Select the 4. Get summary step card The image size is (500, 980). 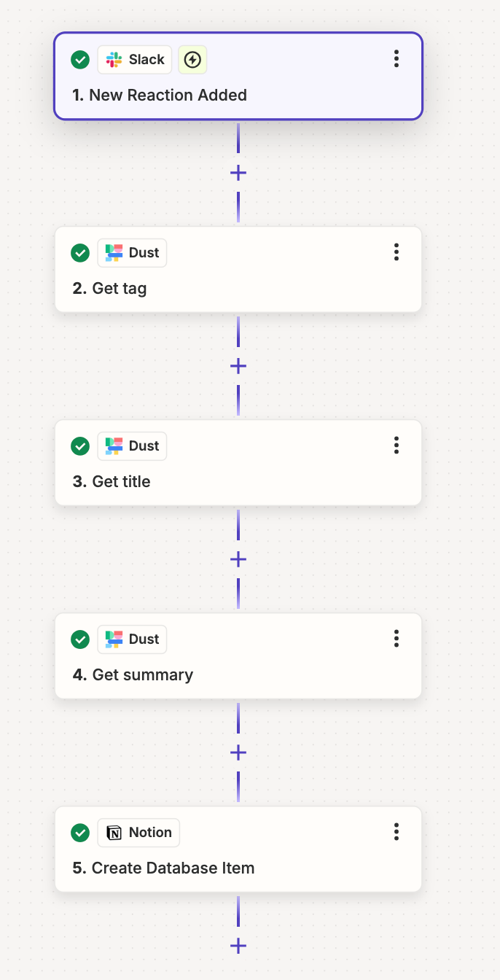(x=238, y=656)
